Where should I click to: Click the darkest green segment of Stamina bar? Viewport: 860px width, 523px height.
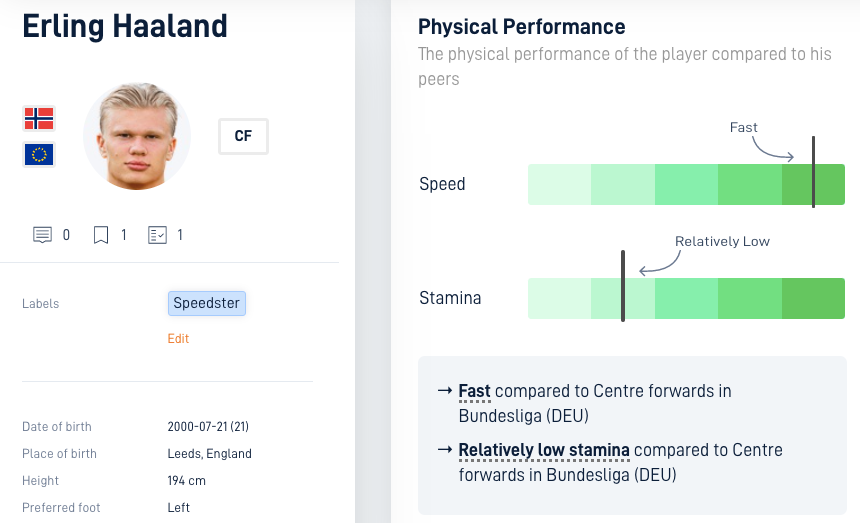coord(813,298)
